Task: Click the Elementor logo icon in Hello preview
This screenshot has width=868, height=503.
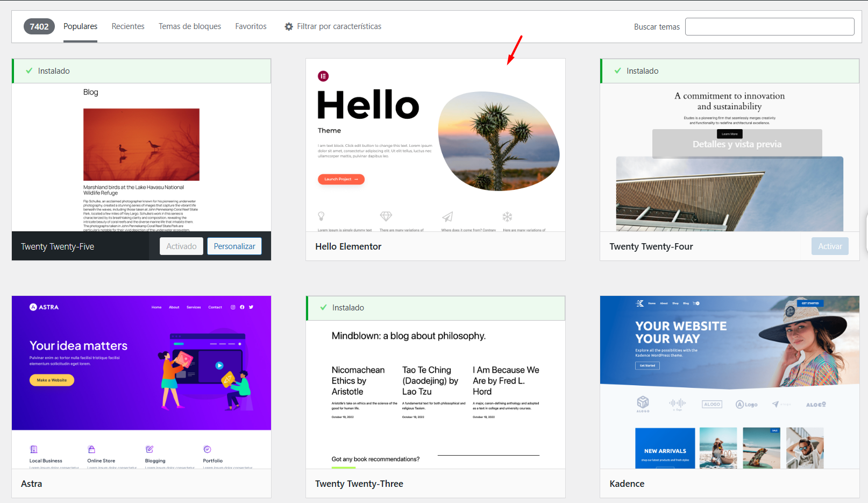Action: [323, 76]
